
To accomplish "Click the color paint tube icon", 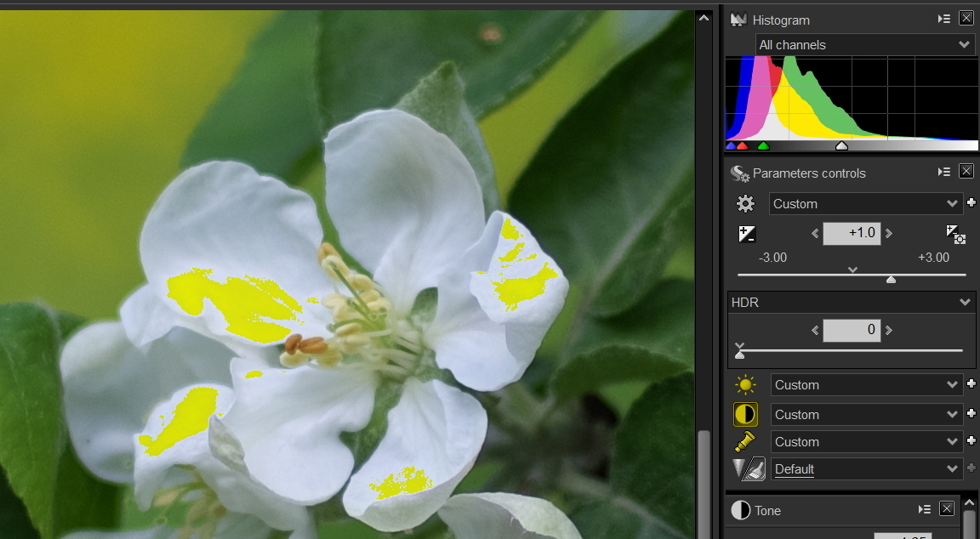I will (745, 441).
